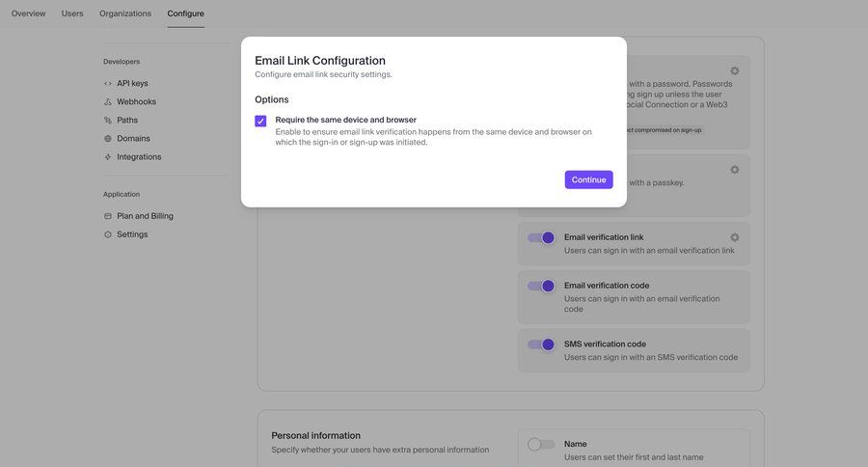
Task: Switch off the SMS verification code toggle
Action: pos(541,344)
